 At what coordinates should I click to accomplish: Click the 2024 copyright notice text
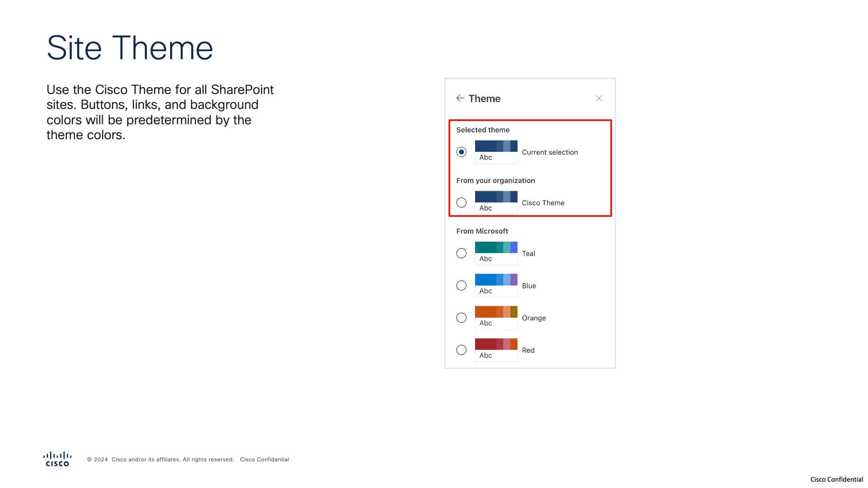[x=160, y=460]
